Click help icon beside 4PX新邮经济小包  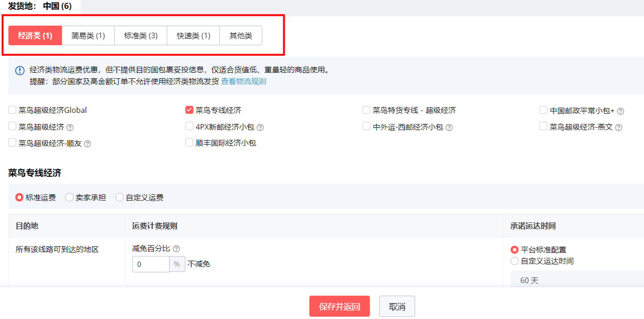[x=260, y=126]
